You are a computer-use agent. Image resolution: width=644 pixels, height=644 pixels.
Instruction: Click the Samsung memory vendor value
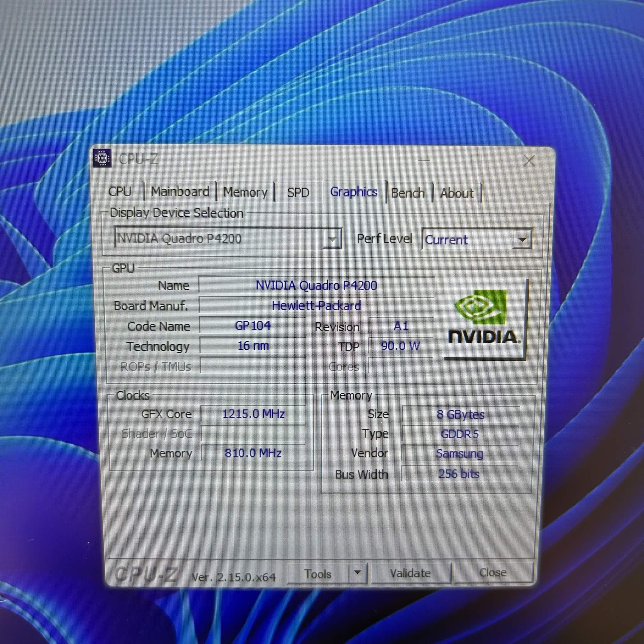460,453
